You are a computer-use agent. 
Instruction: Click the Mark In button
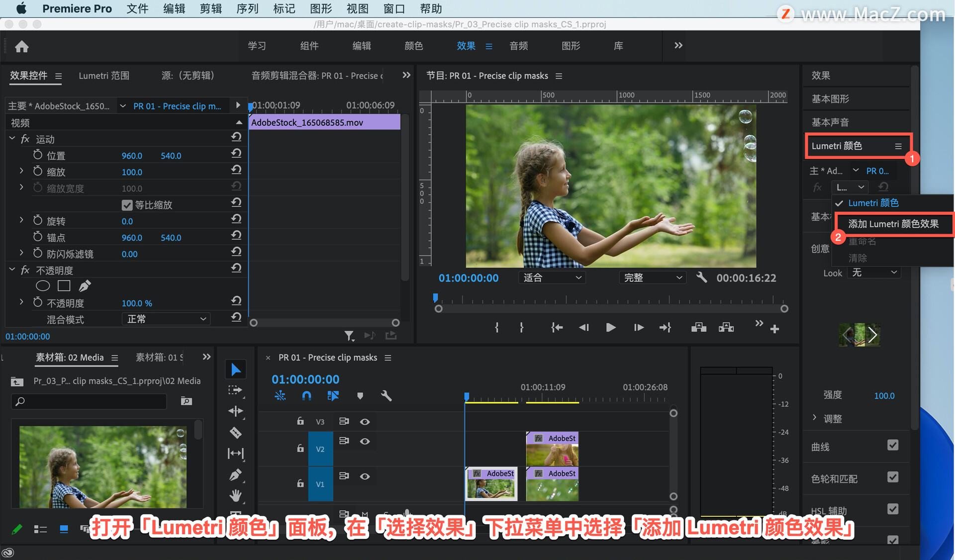(496, 327)
